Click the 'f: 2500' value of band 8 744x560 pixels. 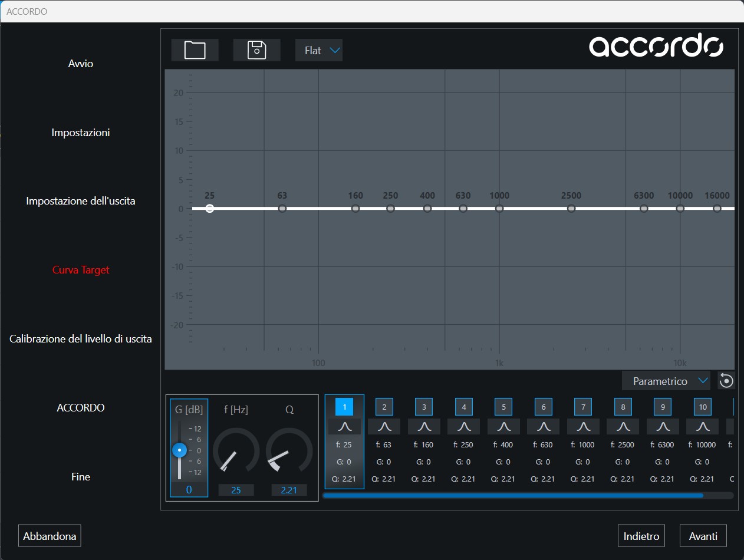623,445
